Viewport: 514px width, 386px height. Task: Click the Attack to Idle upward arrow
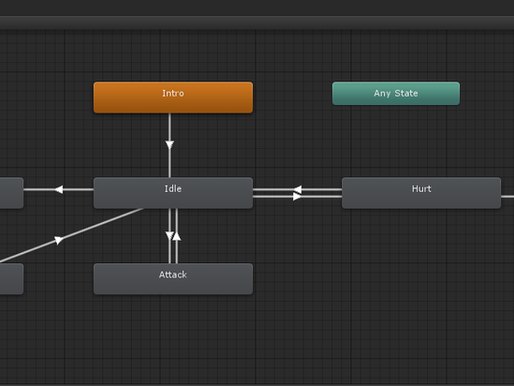click(177, 236)
